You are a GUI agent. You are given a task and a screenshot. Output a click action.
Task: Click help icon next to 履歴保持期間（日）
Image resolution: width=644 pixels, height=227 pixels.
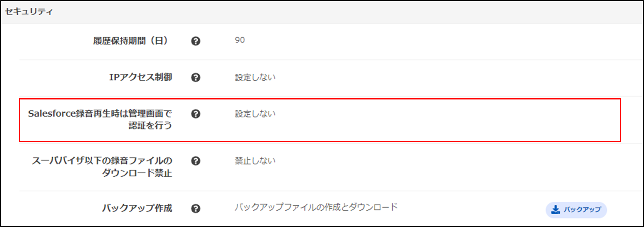coord(196,41)
